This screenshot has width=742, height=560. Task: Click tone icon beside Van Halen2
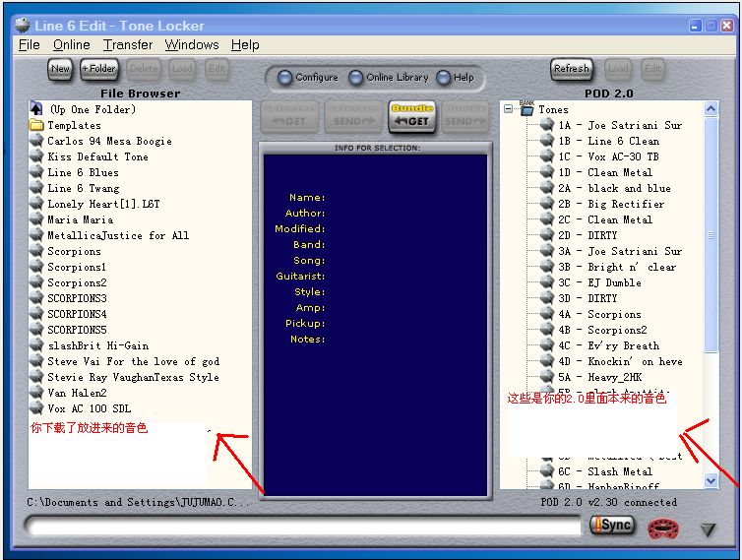tap(36, 393)
